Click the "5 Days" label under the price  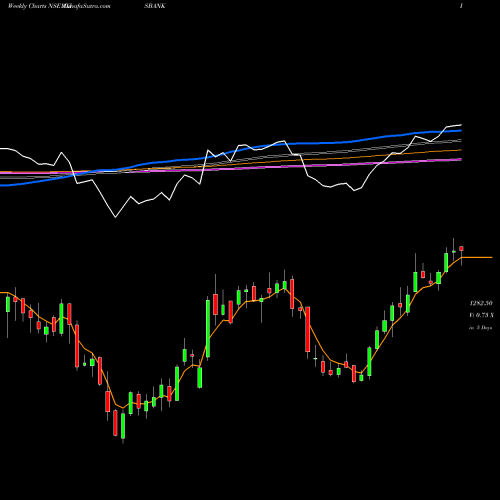click(484, 328)
